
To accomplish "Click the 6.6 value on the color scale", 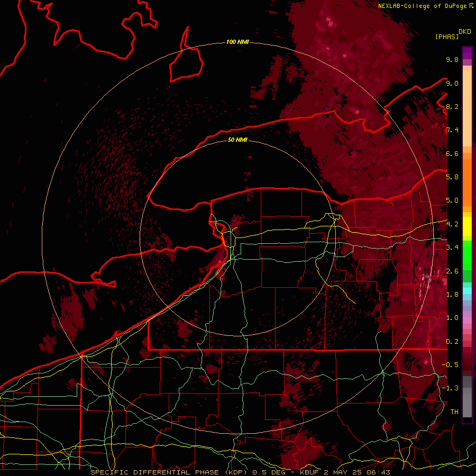I will point(452,153).
